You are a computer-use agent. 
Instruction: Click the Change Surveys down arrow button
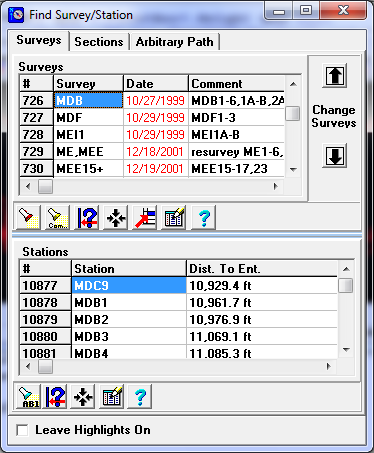coord(335,155)
